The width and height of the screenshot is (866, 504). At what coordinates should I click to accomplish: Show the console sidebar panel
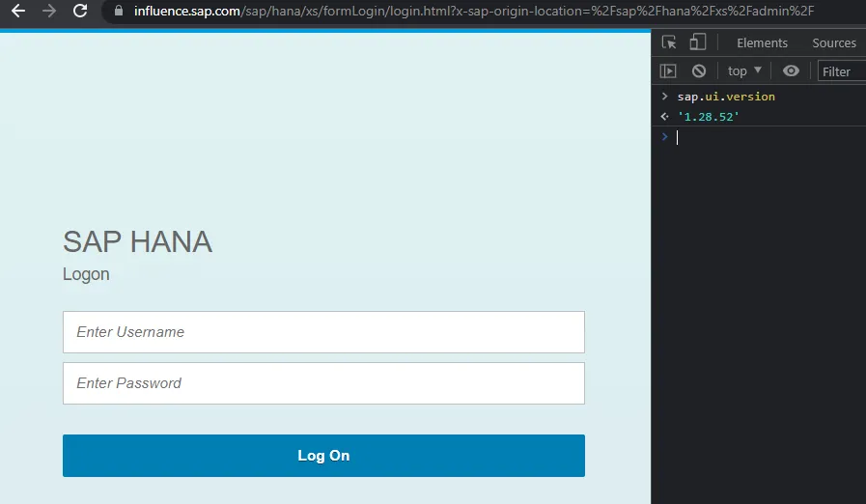click(x=668, y=70)
